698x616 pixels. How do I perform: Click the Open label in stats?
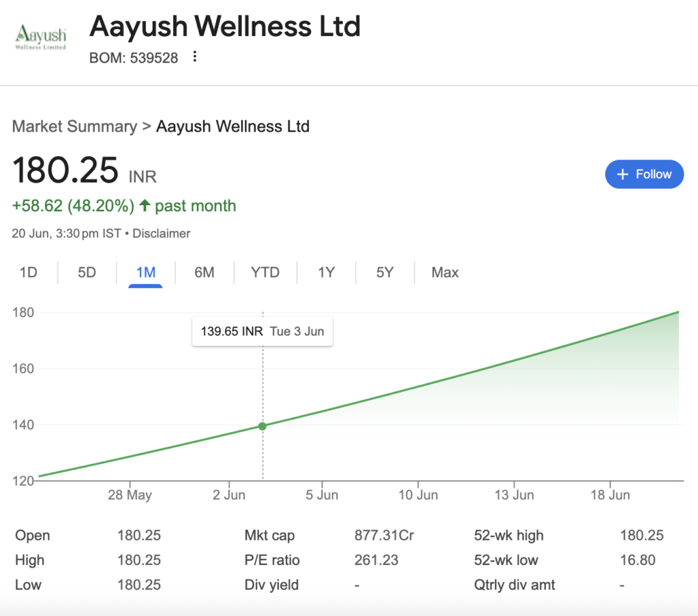coord(33,536)
